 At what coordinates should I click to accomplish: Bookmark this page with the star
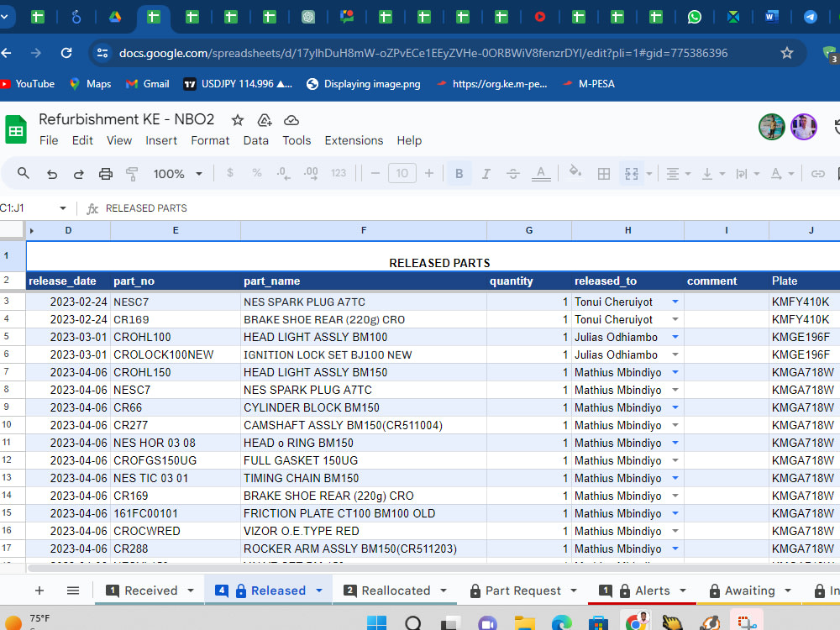[x=786, y=53]
